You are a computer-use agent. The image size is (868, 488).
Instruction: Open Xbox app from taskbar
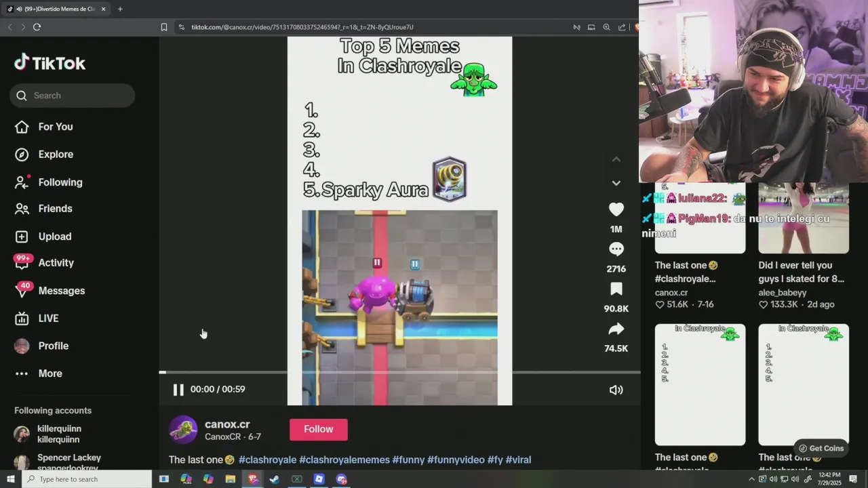[x=297, y=479]
